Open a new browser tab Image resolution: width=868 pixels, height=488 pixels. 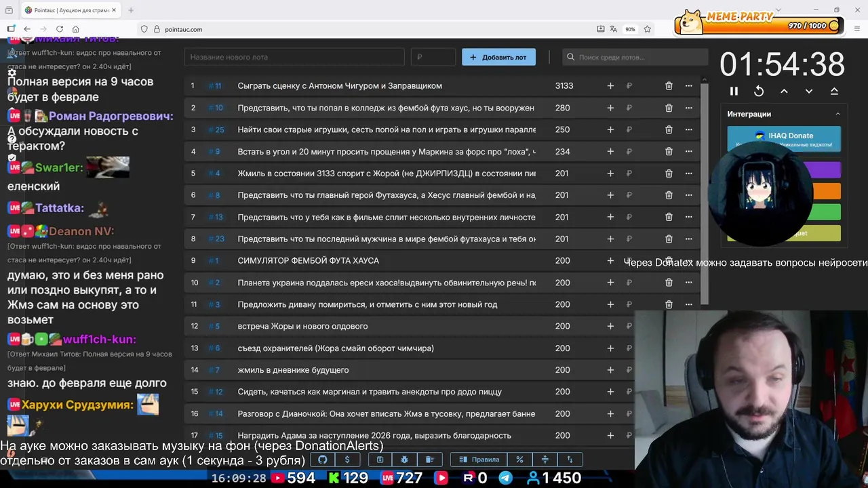(x=131, y=10)
